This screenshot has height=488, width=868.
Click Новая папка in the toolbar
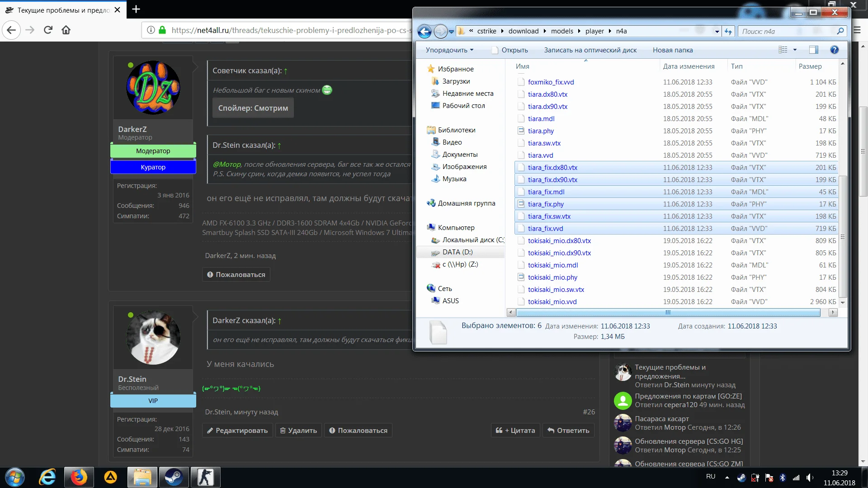(672, 50)
